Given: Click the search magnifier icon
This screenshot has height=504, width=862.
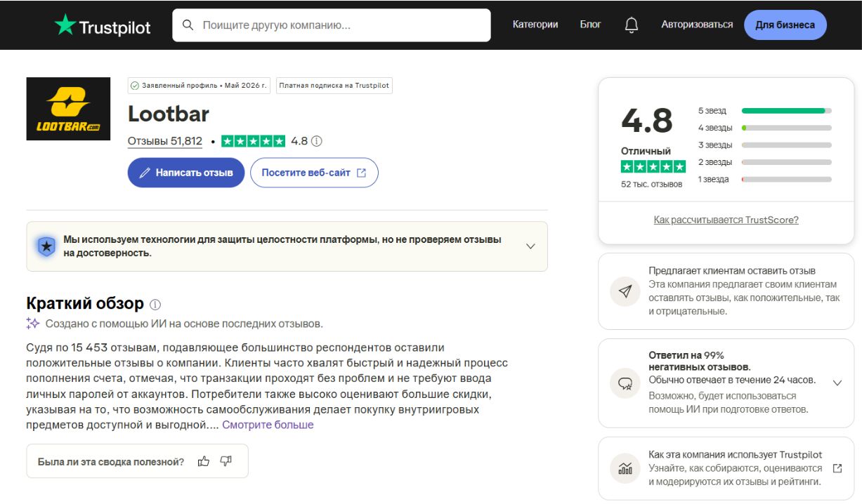Looking at the screenshot, I should pos(188,25).
